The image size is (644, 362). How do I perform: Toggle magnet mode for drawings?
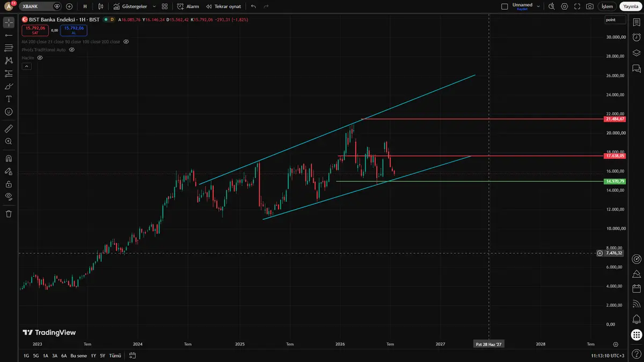pyautogui.click(x=9, y=159)
